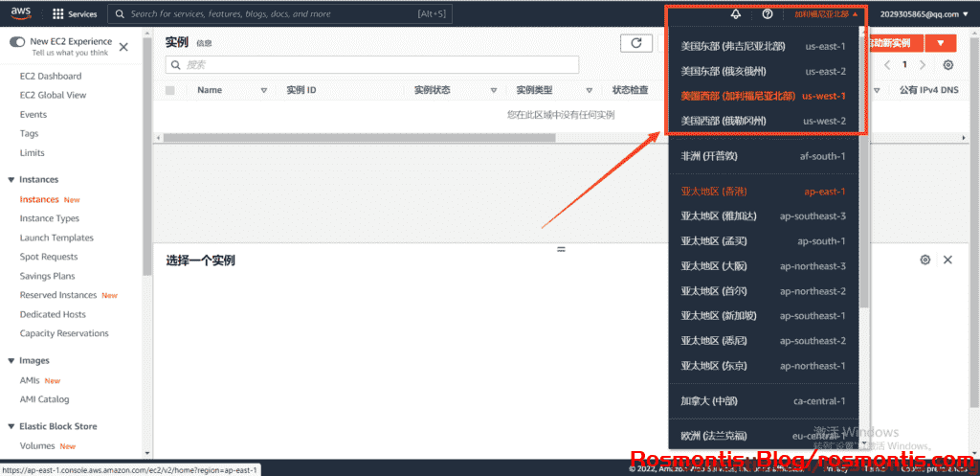Viewport: 980px width, 476px height.
Task: Click the instances info link beside title
Action: pos(205,43)
